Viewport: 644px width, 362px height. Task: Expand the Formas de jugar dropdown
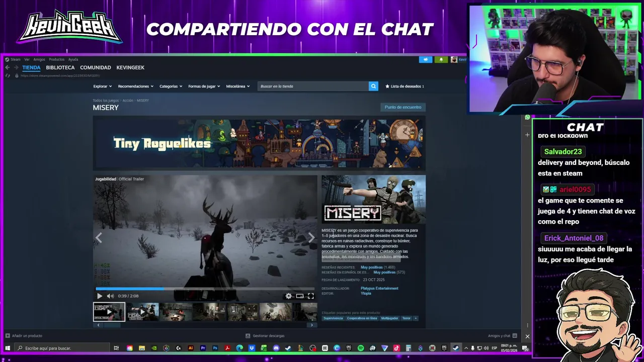pyautogui.click(x=204, y=86)
